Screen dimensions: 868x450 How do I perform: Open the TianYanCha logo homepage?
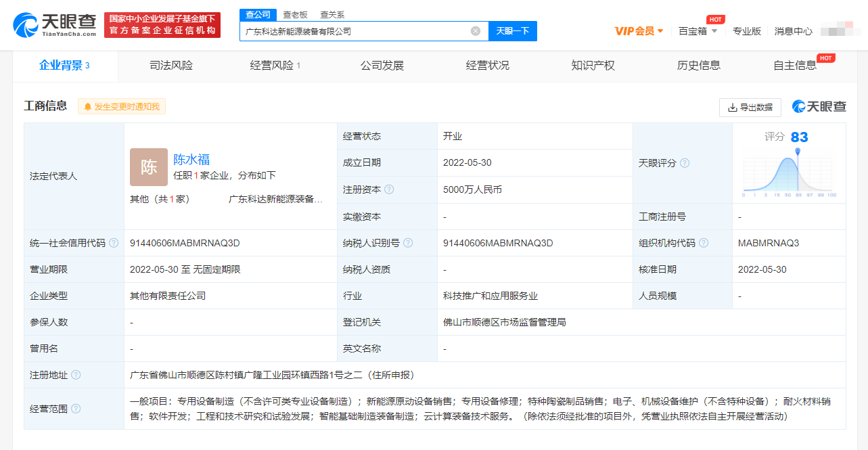(x=55, y=25)
